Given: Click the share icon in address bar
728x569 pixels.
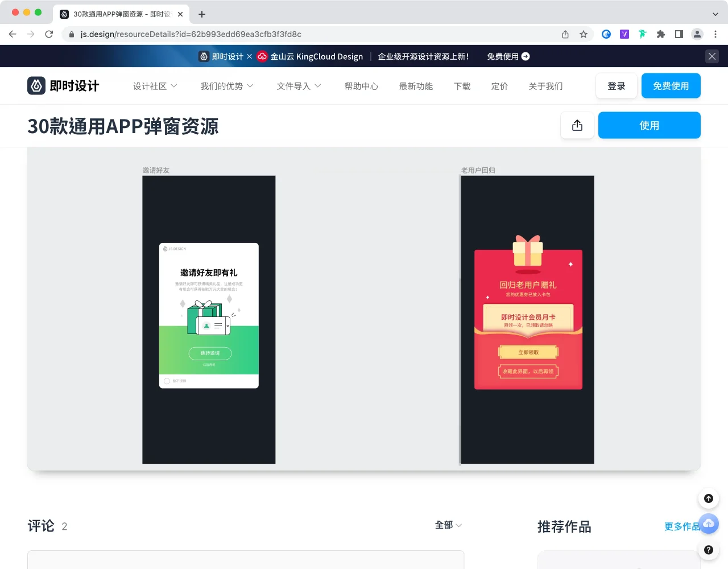Looking at the screenshot, I should point(565,34).
